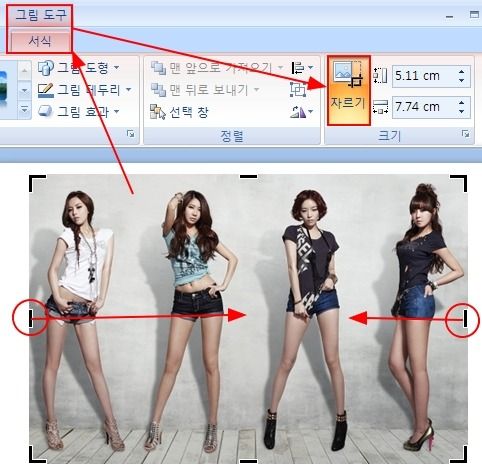Minimize the application window
Image resolution: width=482 pixels, height=475 pixels.
[449, 16]
